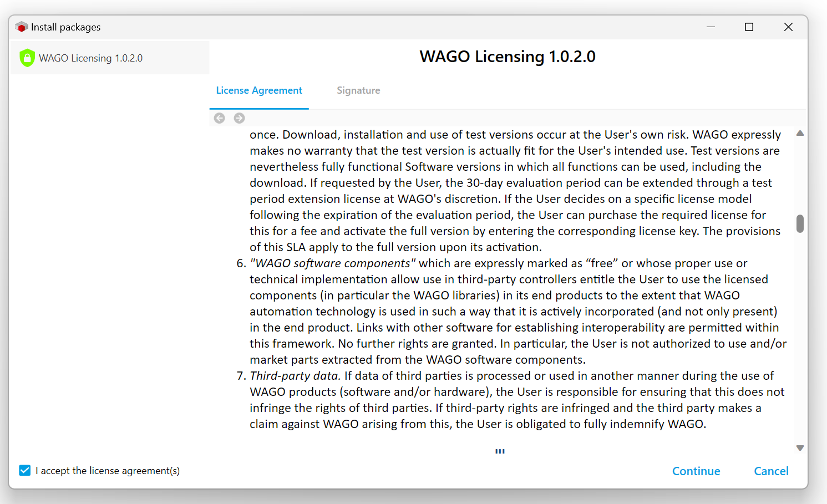Minimize the Install packages window
The width and height of the screenshot is (827, 504).
711,27
